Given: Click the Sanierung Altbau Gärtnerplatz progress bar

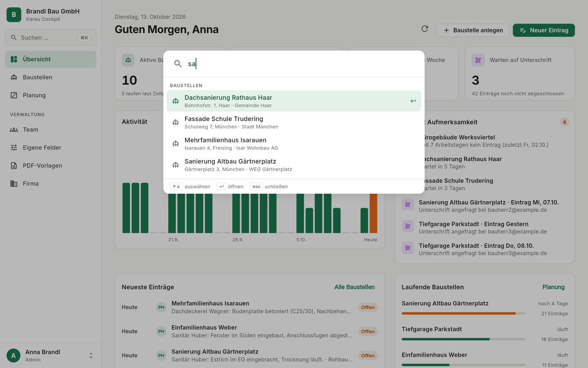Looking at the screenshot, I should 464,313.
